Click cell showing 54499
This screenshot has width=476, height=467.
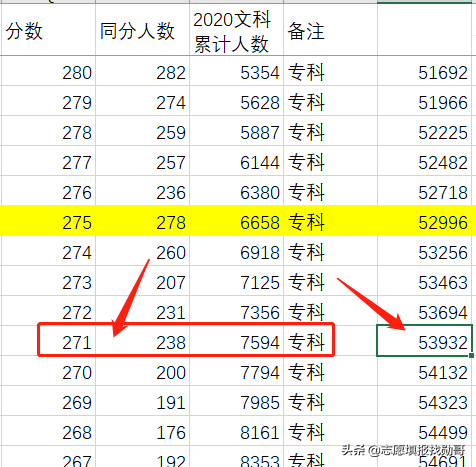tap(424, 430)
